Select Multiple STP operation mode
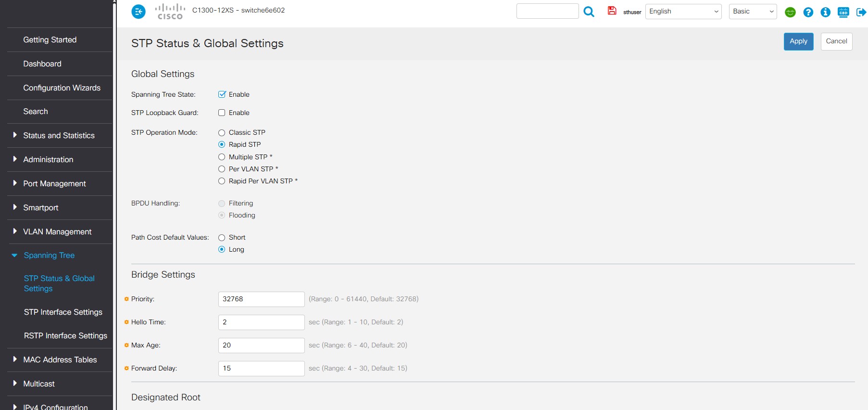This screenshot has width=868, height=410. (222, 157)
